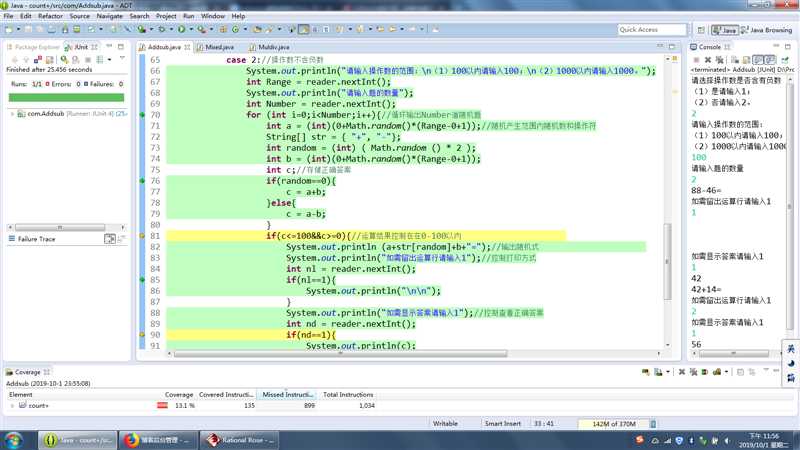Click the Terminate icon in the Console toolbar
The width and height of the screenshot is (800, 450).
click(x=696, y=60)
